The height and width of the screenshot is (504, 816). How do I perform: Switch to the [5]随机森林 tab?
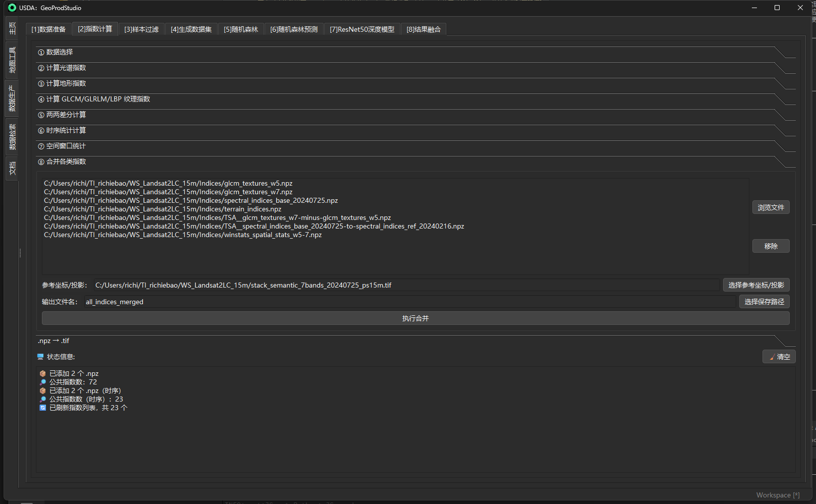(241, 30)
